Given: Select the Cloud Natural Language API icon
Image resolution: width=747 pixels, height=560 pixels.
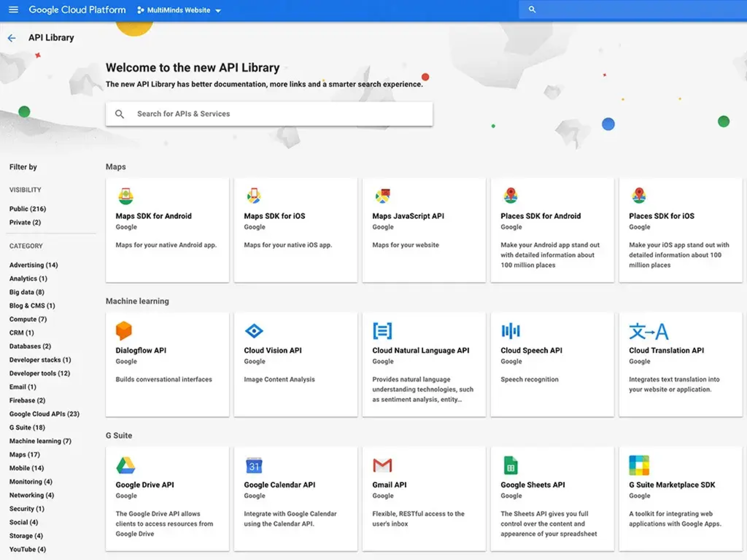Looking at the screenshot, I should click(x=382, y=331).
